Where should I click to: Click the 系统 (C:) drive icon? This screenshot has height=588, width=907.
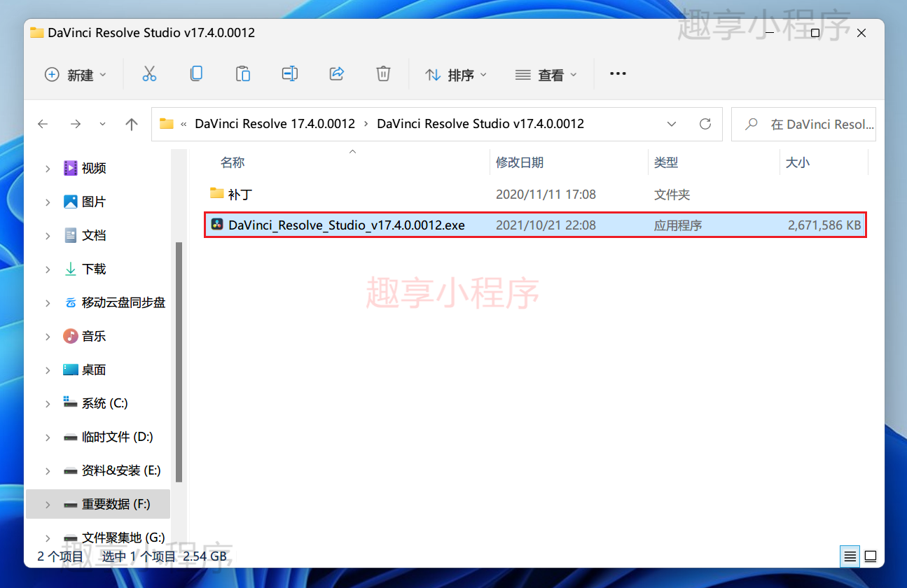(x=70, y=402)
